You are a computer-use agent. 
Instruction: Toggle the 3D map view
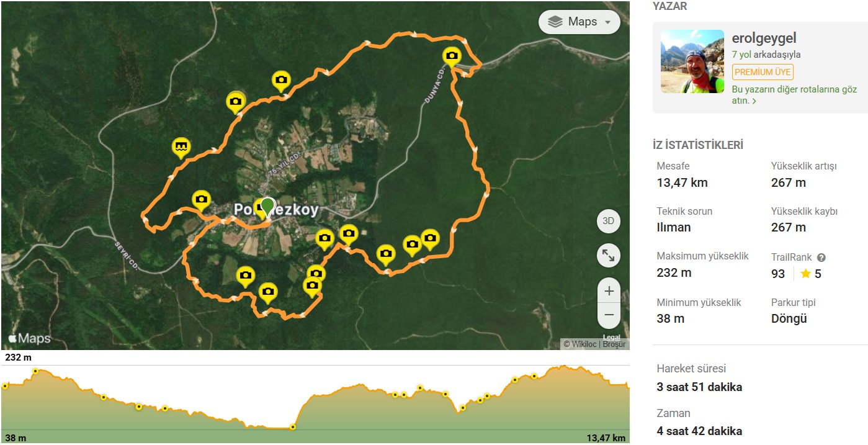609,221
